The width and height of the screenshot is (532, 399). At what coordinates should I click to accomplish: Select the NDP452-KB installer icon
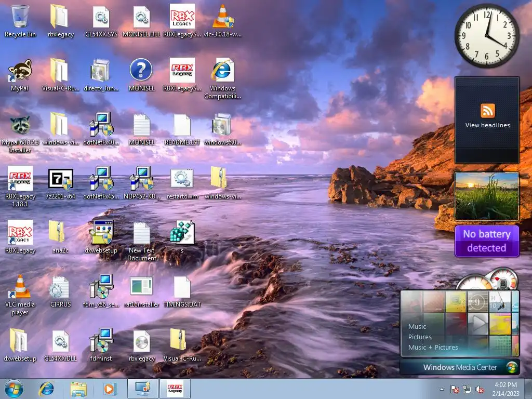point(141,183)
